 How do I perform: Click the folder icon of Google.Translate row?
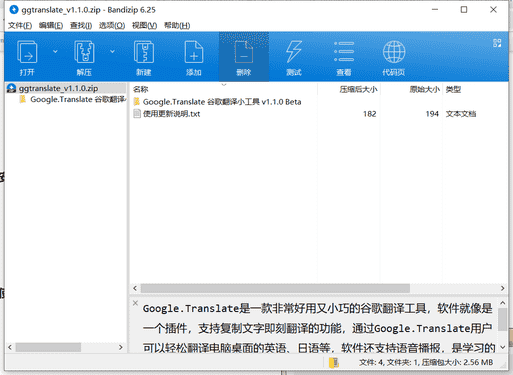tap(137, 102)
